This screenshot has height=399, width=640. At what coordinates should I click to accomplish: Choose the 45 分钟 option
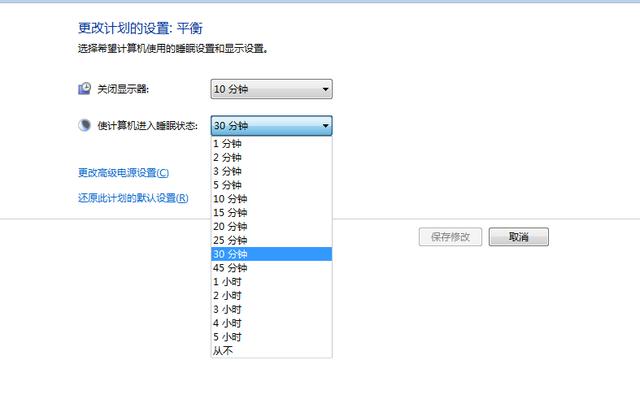coord(271,268)
